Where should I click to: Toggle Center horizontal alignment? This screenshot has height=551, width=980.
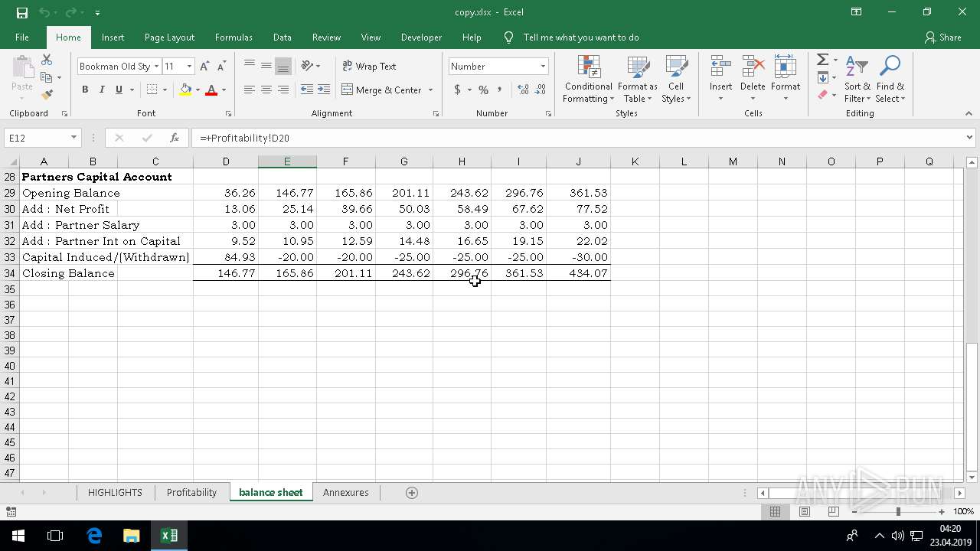pyautogui.click(x=266, y=90)
